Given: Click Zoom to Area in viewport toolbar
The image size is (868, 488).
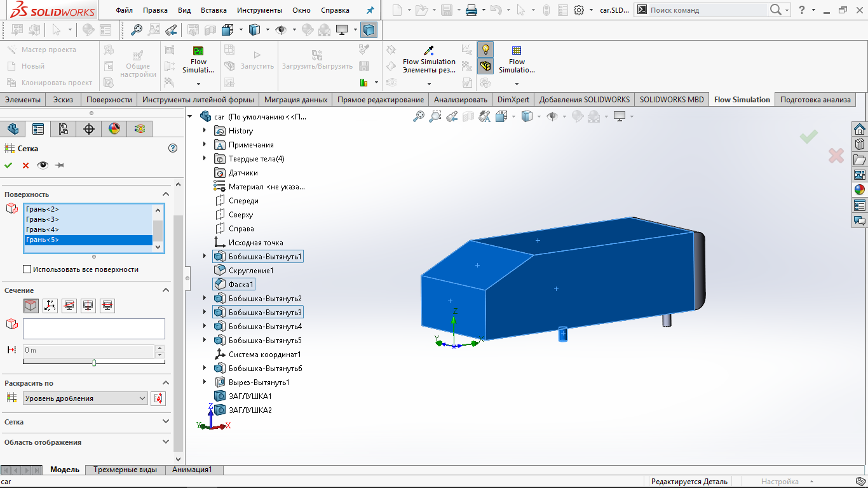Looking at the screenshot, I should point(435,116).
